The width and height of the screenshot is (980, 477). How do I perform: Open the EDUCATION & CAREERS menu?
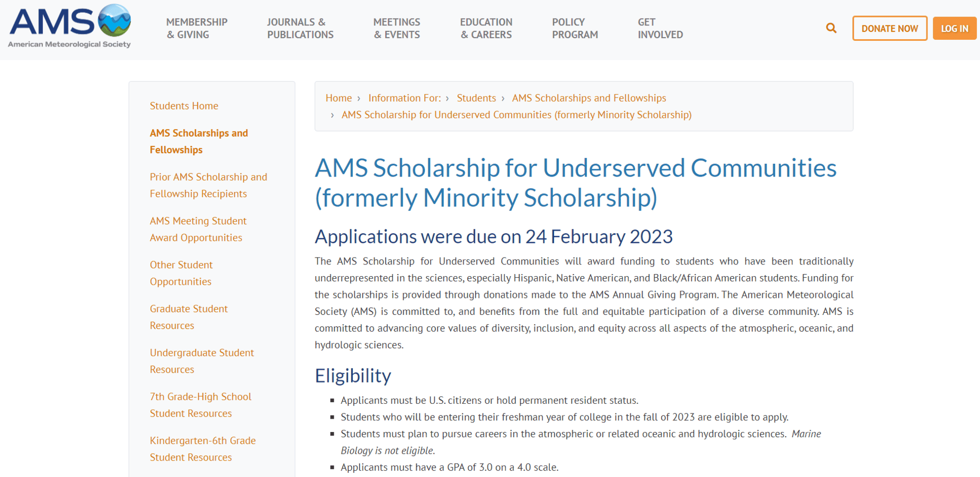pos(486,28)
